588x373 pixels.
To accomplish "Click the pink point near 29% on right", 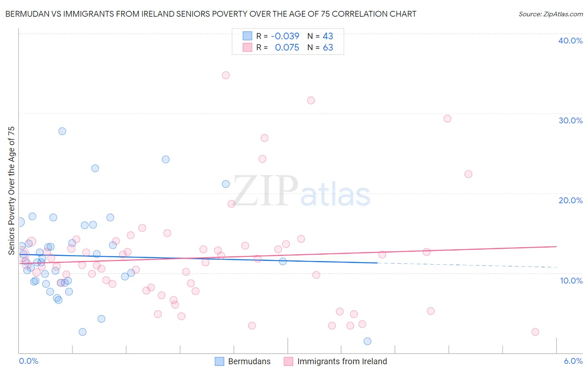I will pyautogui.click(x=447, y=118).
